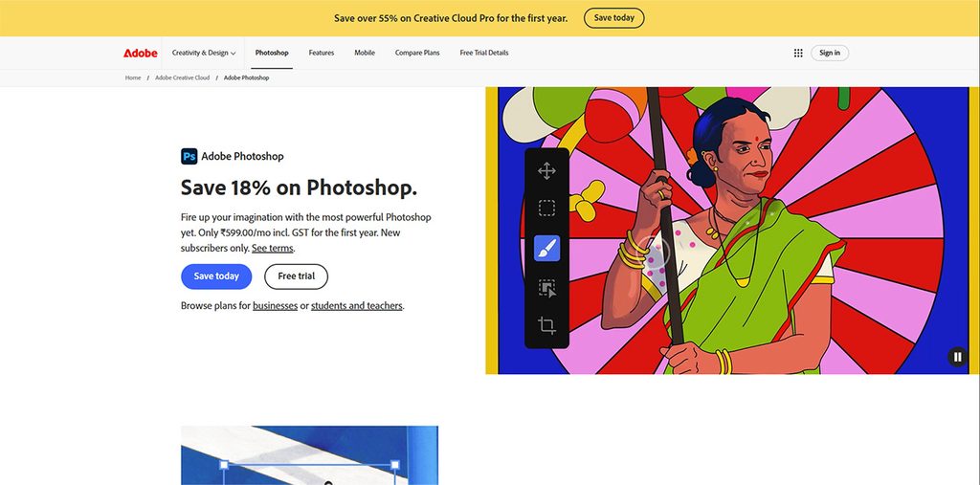Select the Object Selection tool icon
The width and height of the screenshot is (980, 485).
[x=546, y=288]
